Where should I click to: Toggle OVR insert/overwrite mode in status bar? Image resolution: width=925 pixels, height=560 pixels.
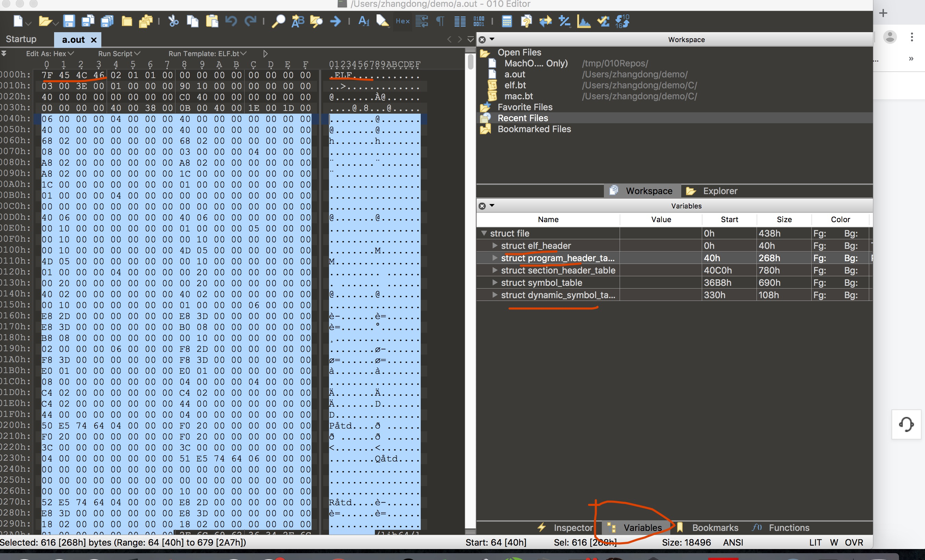[854, 542]
